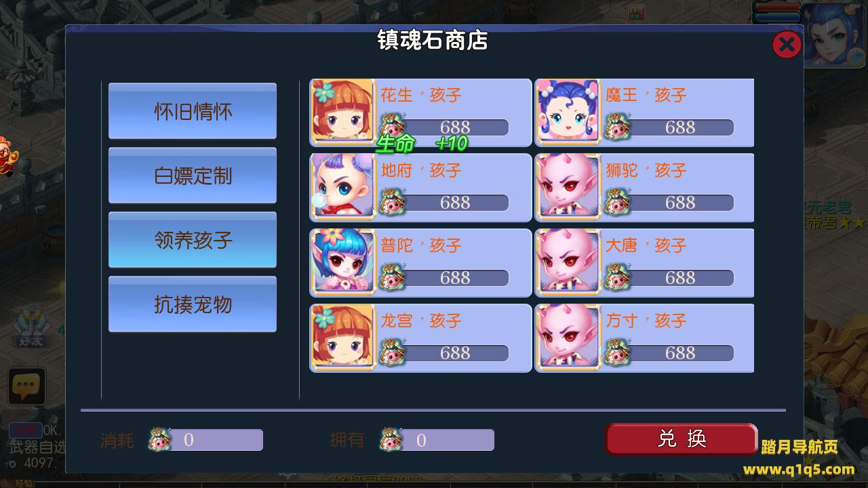
Task: Click the 兑换 exchange button
Action: point(682,439)
